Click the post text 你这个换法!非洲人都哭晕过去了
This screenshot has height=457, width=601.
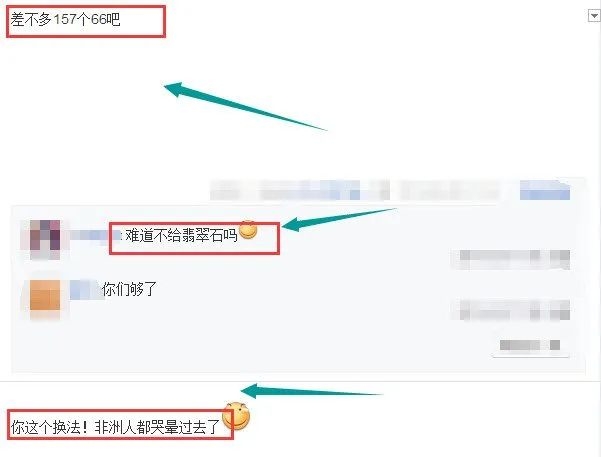(115, 427)
